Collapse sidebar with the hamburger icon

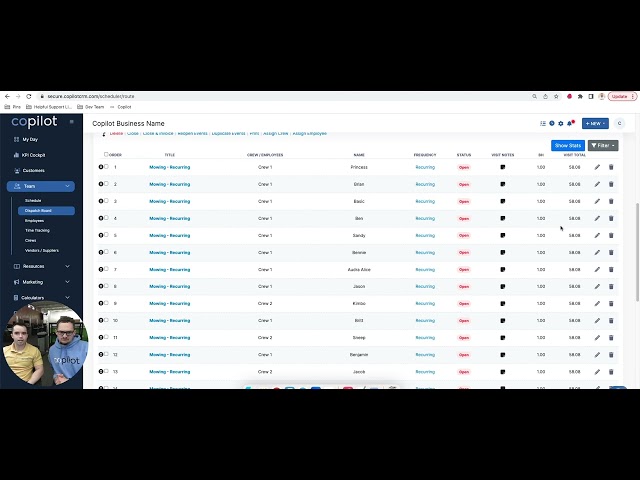71,122
